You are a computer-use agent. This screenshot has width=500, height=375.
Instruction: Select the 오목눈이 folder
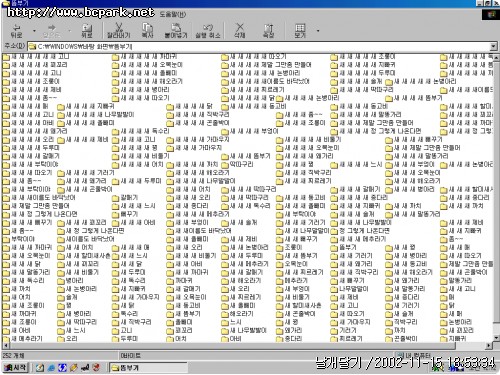[x=292, y=264]
